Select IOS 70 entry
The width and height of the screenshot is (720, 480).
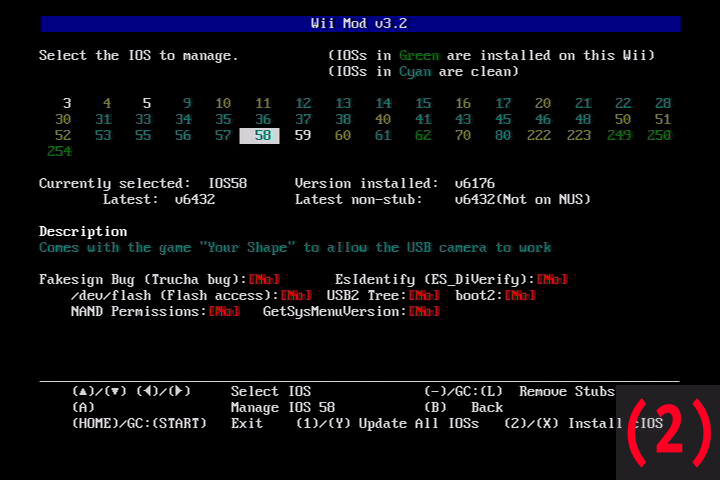(x=463, y=136)
